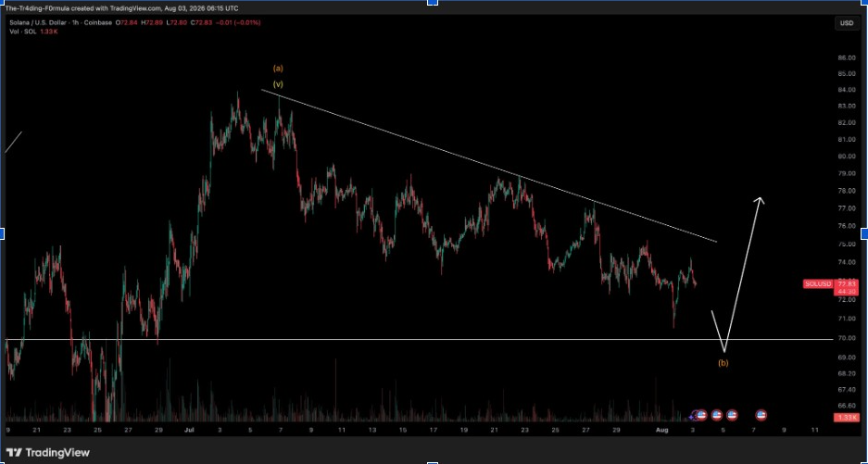The width and height of the screenshot is (868, 464).
Task: Click the 86.00 price axis label
Action: (x=848, y=57)
